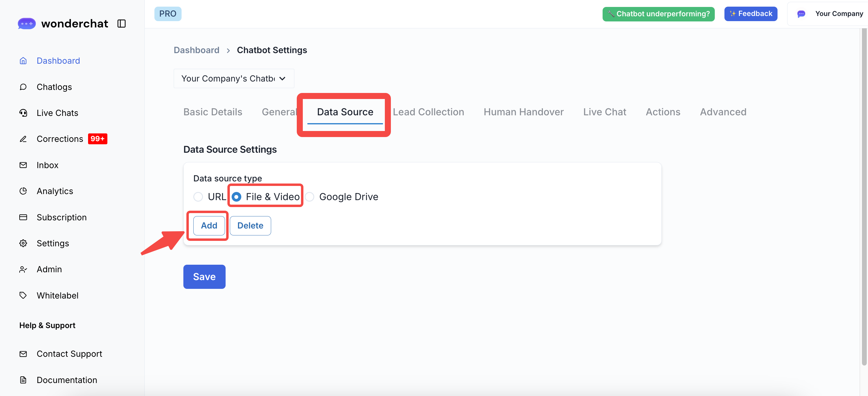
Task: Click the Dashboard breadcrumb link
Action: pyautogui.click(x=196, y=50)
